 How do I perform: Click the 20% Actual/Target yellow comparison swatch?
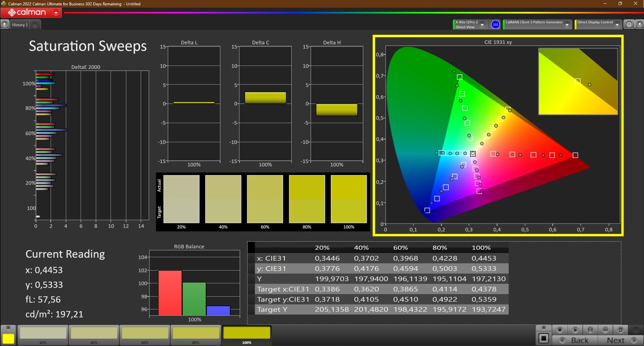181,199
